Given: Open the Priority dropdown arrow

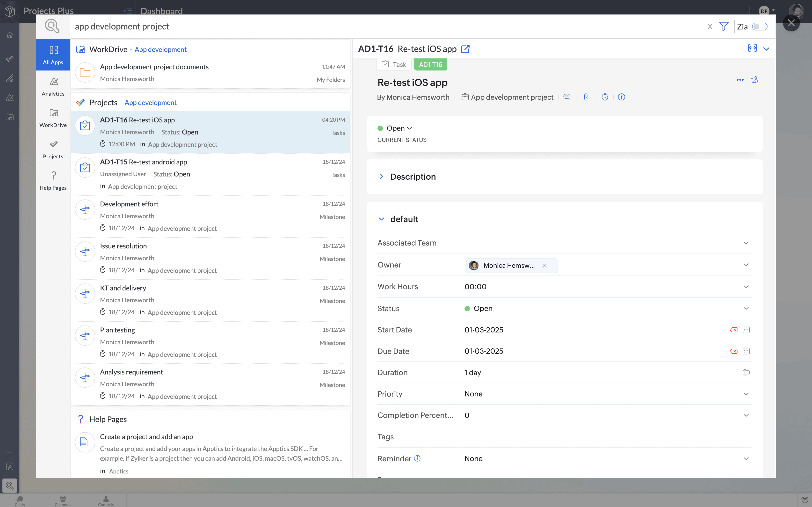Looking at the screenshot, I should [x=746, y=394].
